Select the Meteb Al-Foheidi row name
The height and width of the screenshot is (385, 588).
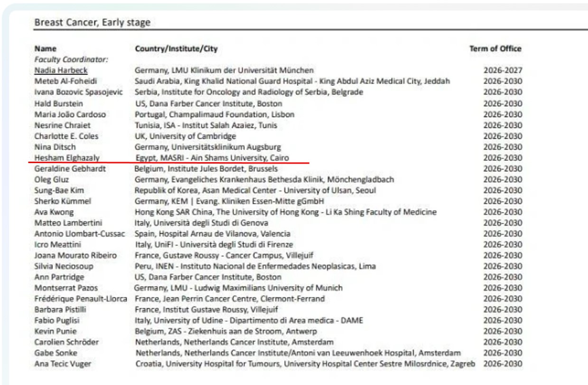pyautogui.click(x=65, y=81)
